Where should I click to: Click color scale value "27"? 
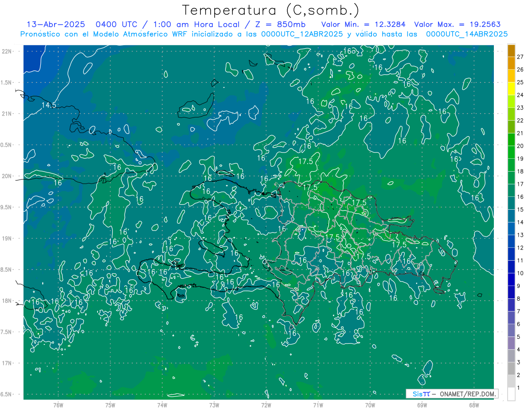pos(520,57)
